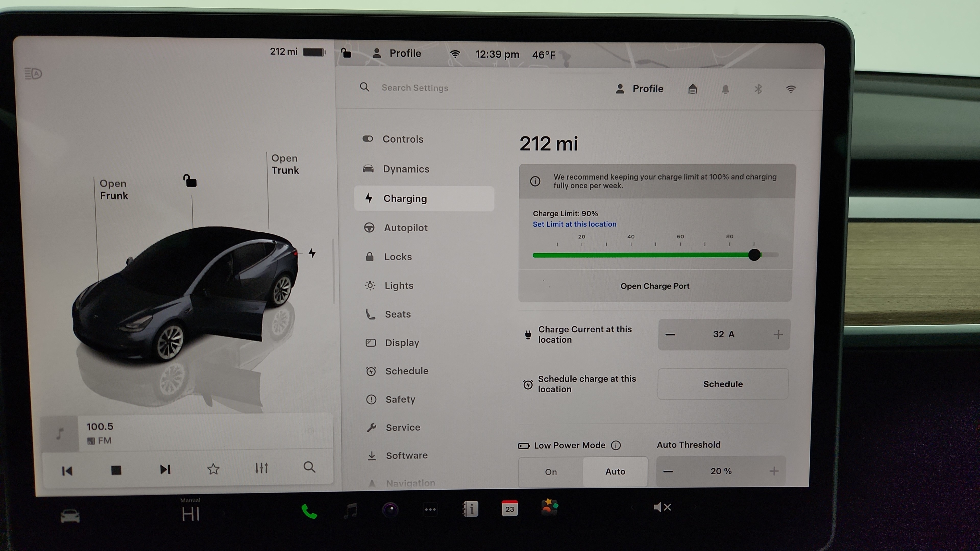
Task: Set Low Power Mode to Auto
Action: (615, 471)
